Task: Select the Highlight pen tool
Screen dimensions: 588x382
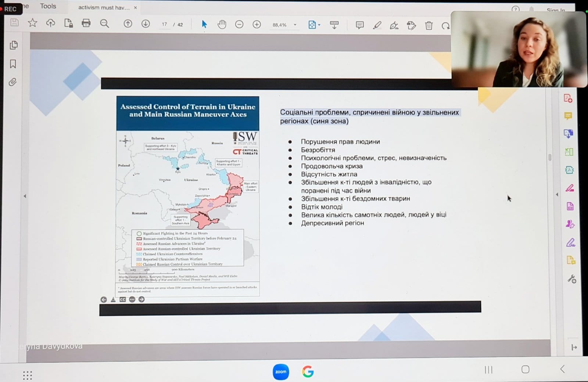Action: (377, 25)
